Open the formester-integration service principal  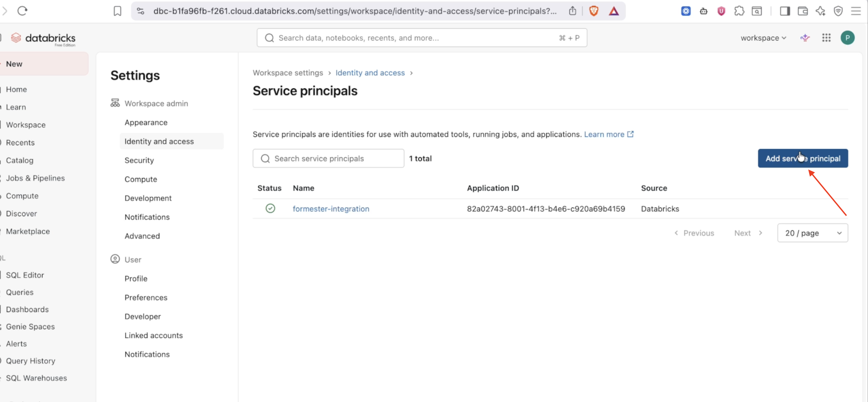(x=331, y=209)
